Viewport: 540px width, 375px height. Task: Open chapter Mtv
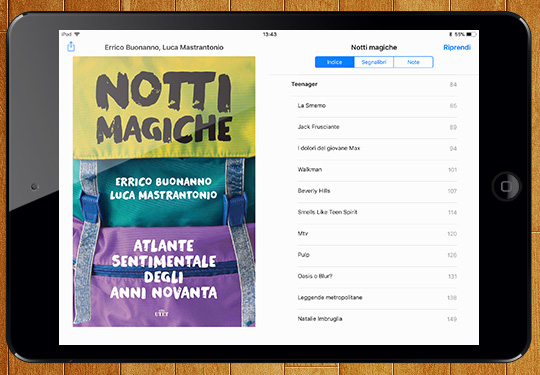377,234
